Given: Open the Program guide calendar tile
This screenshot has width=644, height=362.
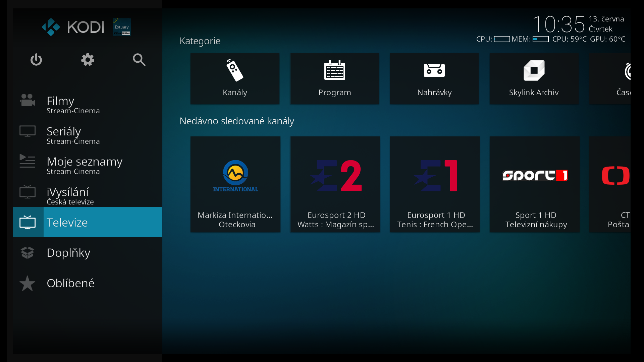Looking at the screenshot, I should [x=334, y=79].
